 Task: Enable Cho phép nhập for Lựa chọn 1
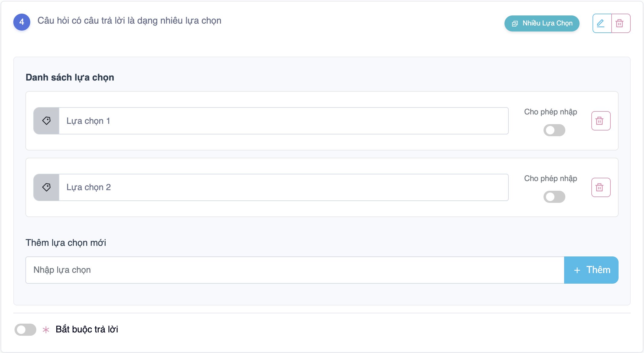(x=554, y=130)
